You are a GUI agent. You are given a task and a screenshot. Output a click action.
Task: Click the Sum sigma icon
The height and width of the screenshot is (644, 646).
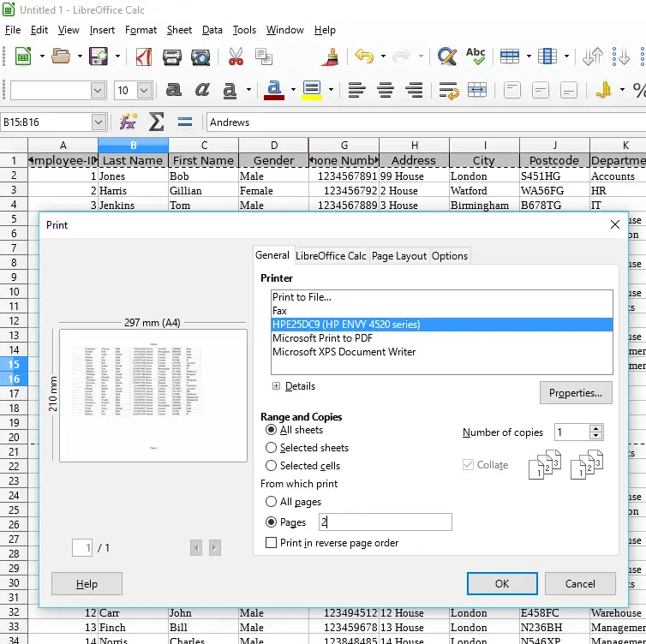(x=157, y=122)
